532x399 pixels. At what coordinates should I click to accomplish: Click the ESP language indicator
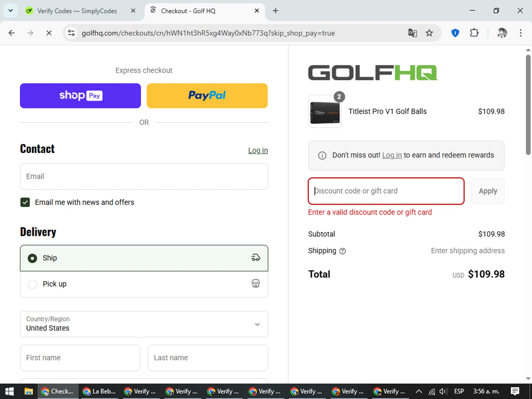tap(459, 391)
